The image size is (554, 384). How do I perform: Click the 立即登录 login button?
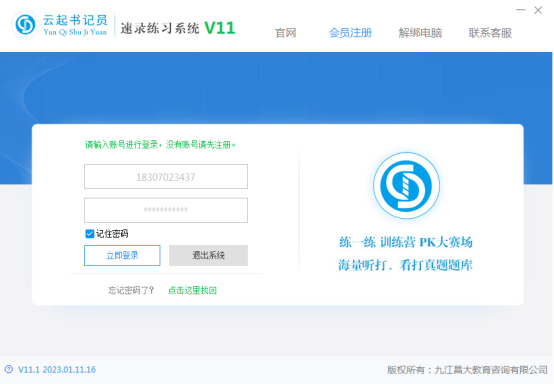(x=122, y=255)
